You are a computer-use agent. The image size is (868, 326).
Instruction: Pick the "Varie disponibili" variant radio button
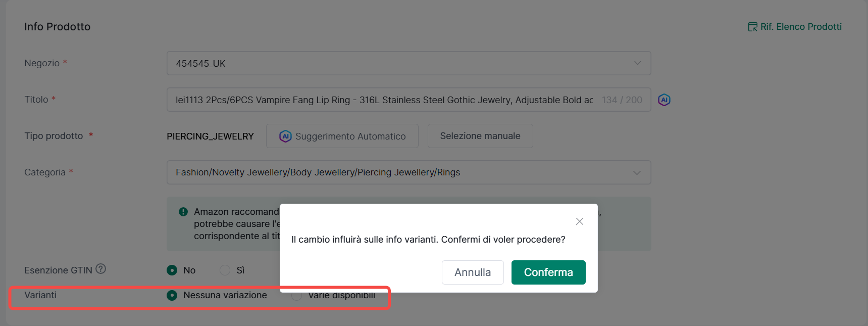297,296
